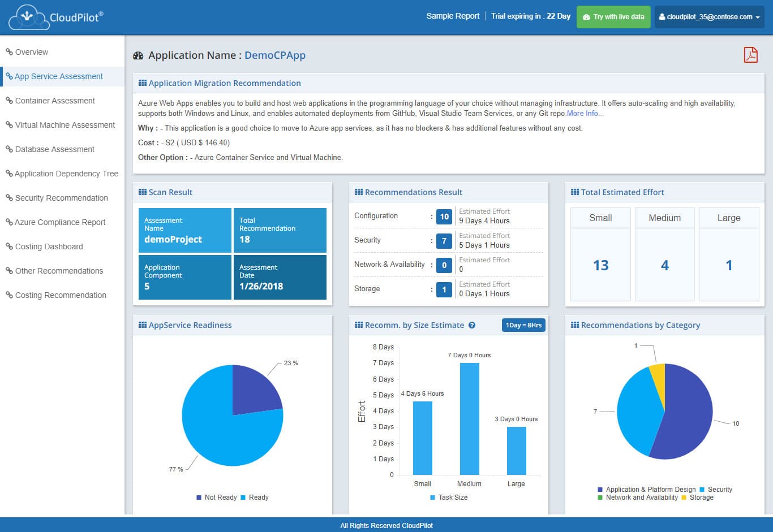Open the cloudpilot_35@contoso.com account dropdown

(710, 17)
